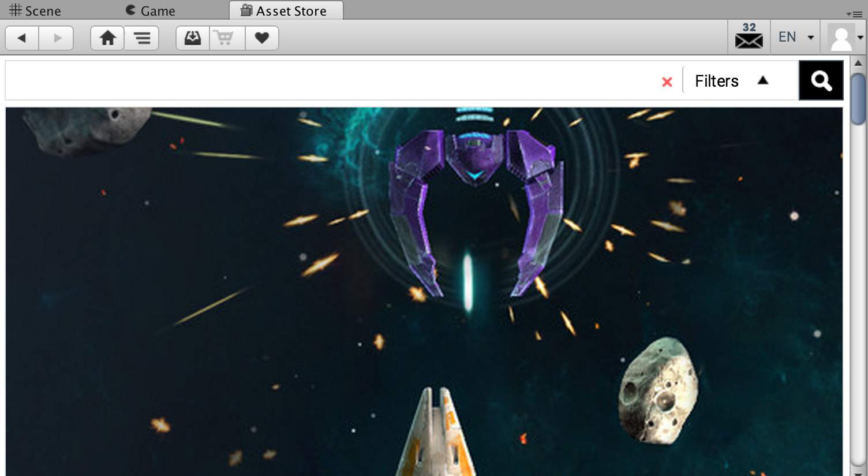Screen dimensions: 868x476
Task: Open the panel options menu at tab bar end
Action: click(x=854, y=14)
